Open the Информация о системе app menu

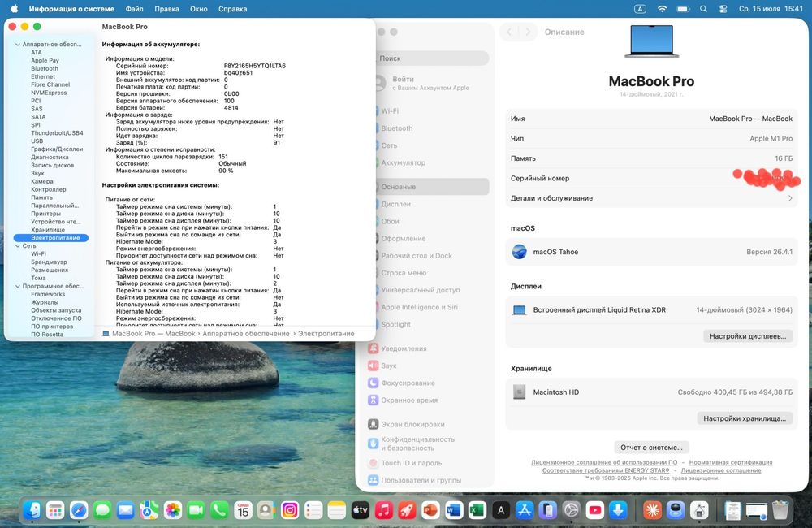[71, 9]
